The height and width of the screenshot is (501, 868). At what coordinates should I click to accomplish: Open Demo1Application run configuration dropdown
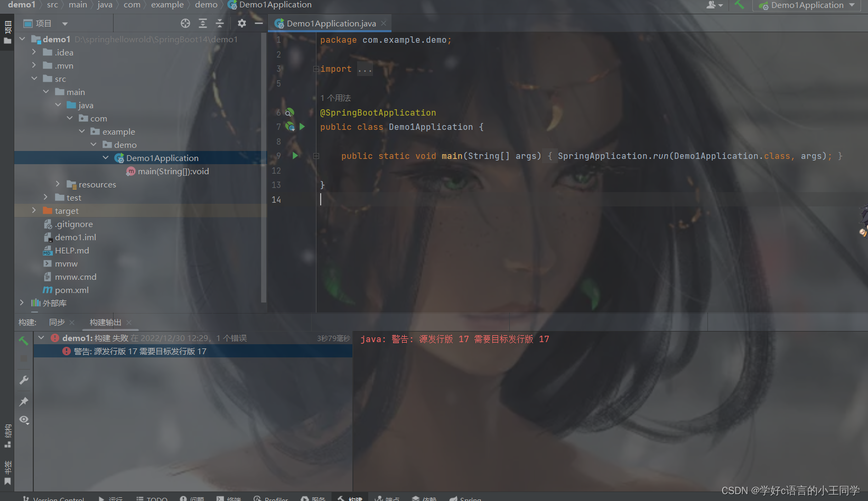(x=807, y=5)
